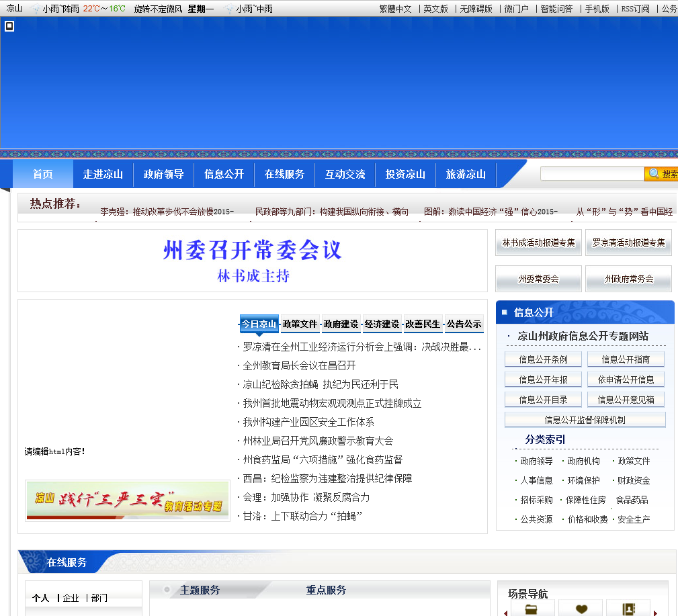Open the 首页 navigation tab

43,174
